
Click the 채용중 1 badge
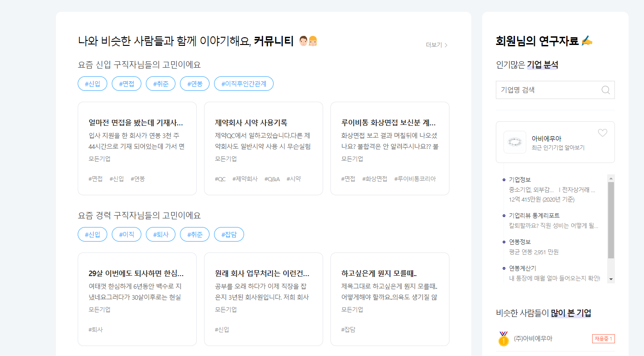604,339
